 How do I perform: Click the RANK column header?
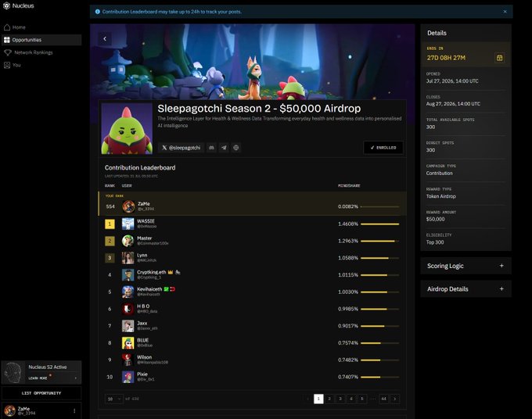pos(110,186)
